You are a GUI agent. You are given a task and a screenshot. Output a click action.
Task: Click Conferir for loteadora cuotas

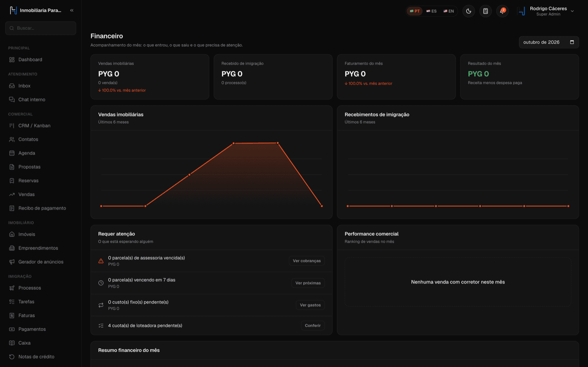click(x=313, y=325)
